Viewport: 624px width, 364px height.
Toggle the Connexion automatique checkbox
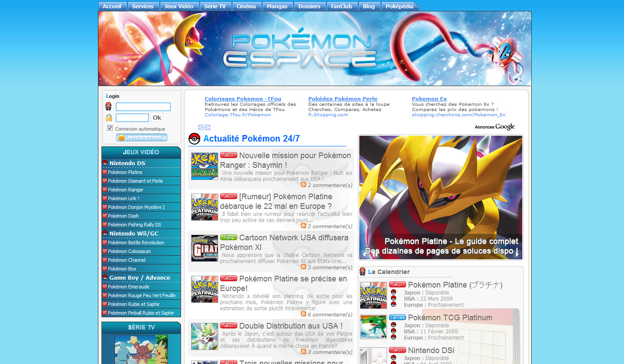(x=110, y=128)
